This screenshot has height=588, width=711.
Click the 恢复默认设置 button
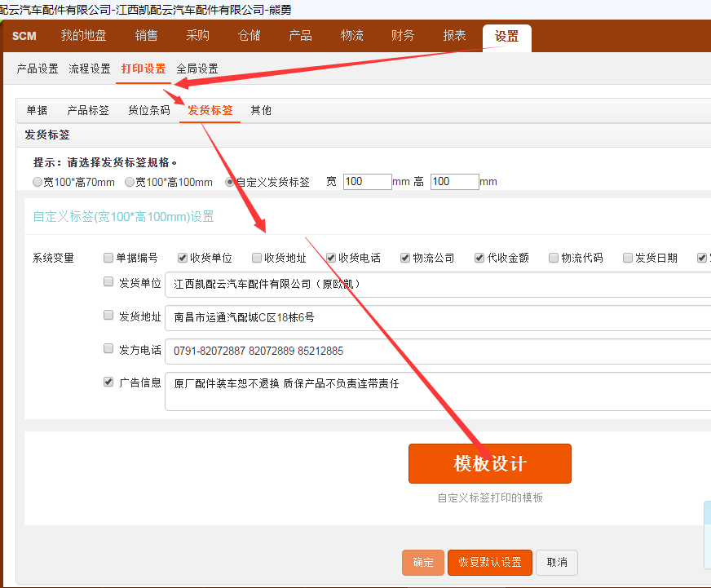click(489, 563)
